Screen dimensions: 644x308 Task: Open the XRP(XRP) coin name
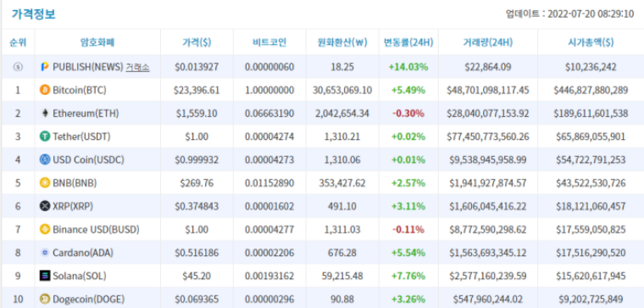[x=73, y=206]
